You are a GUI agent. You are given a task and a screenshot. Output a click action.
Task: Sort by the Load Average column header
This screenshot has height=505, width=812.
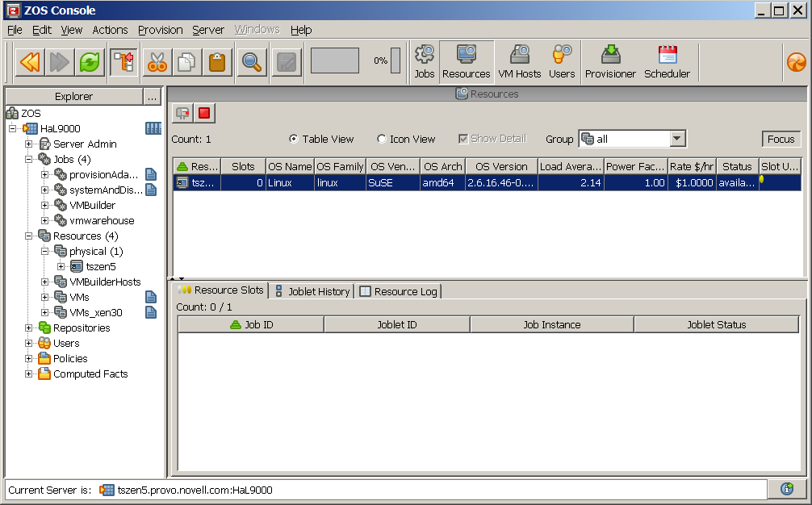pyautogui.click(x=571, y=167)
